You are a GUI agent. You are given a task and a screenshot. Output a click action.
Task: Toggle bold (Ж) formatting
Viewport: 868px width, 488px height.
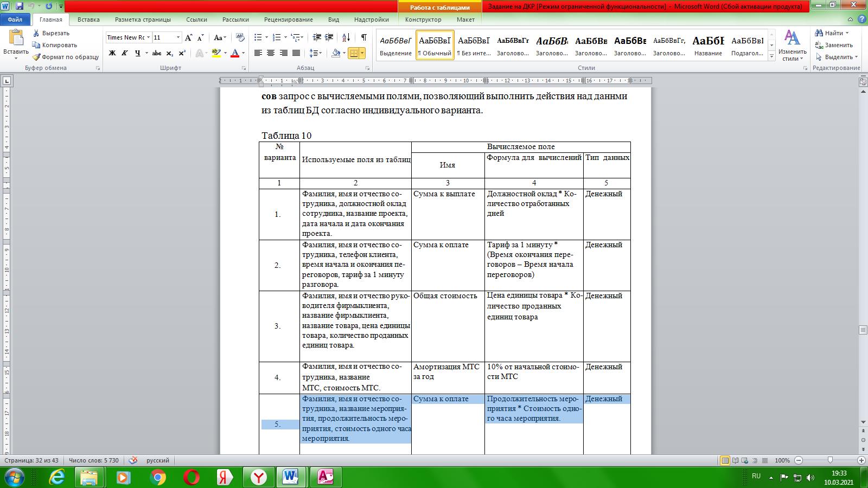point(112,53)
